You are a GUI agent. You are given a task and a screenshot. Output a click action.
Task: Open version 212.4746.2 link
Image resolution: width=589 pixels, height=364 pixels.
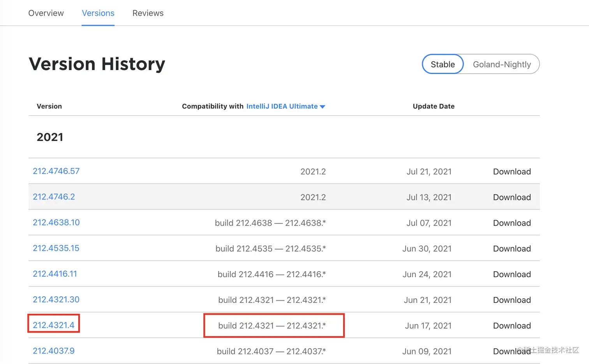(x=54, y=197)
